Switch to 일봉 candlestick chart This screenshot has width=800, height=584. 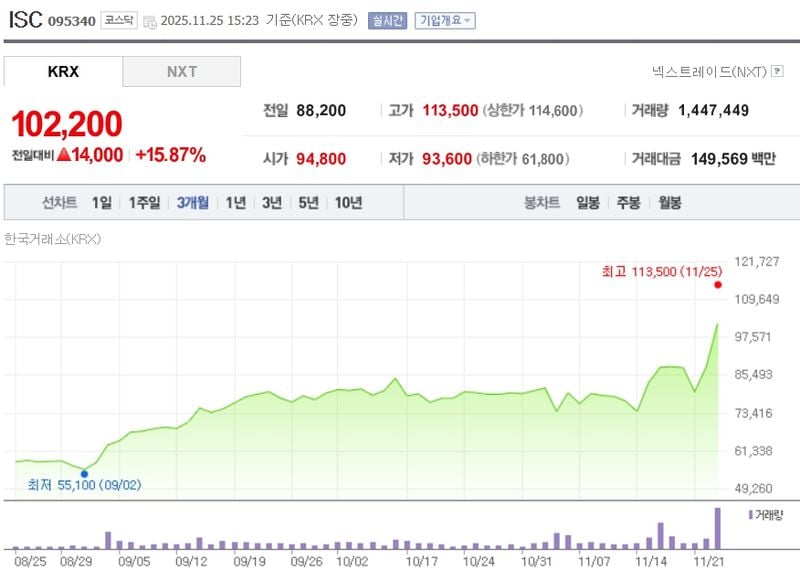point(588,202)
